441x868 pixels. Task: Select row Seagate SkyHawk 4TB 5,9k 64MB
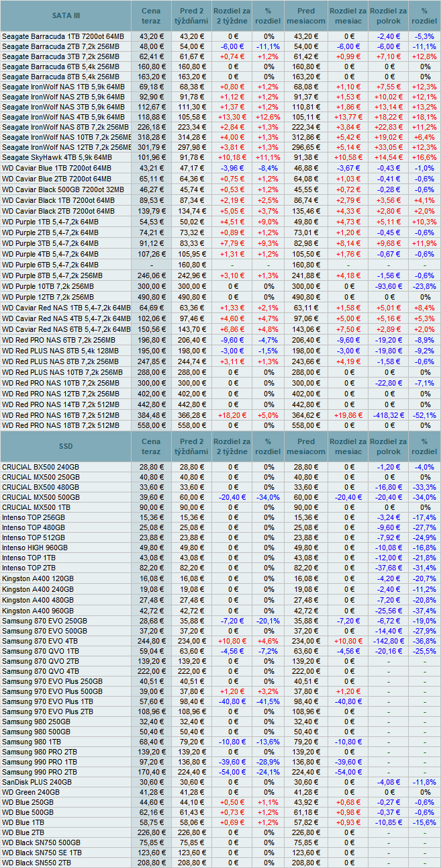[220, 157]
